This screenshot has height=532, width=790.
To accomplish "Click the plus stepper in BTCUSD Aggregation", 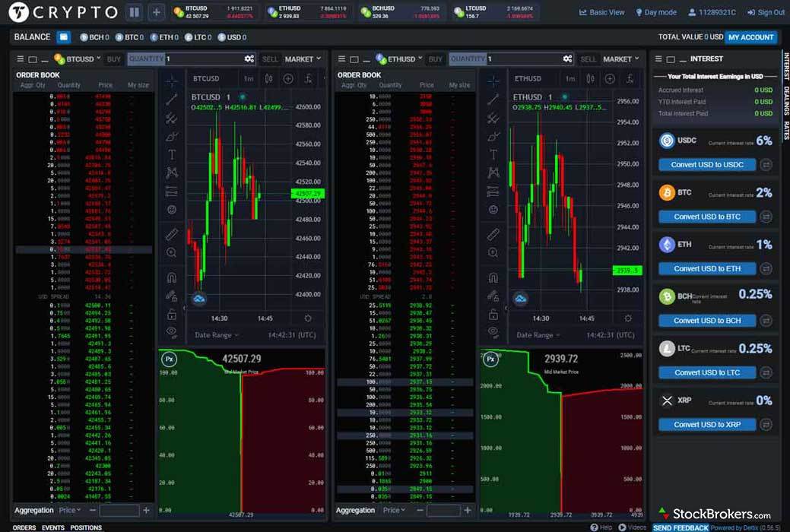I will coord(147,511).
